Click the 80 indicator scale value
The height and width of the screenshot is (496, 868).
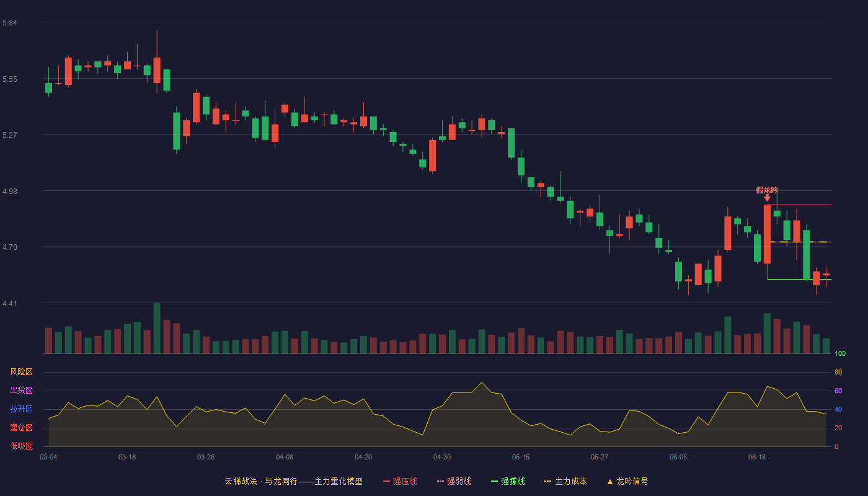point(838,372)
